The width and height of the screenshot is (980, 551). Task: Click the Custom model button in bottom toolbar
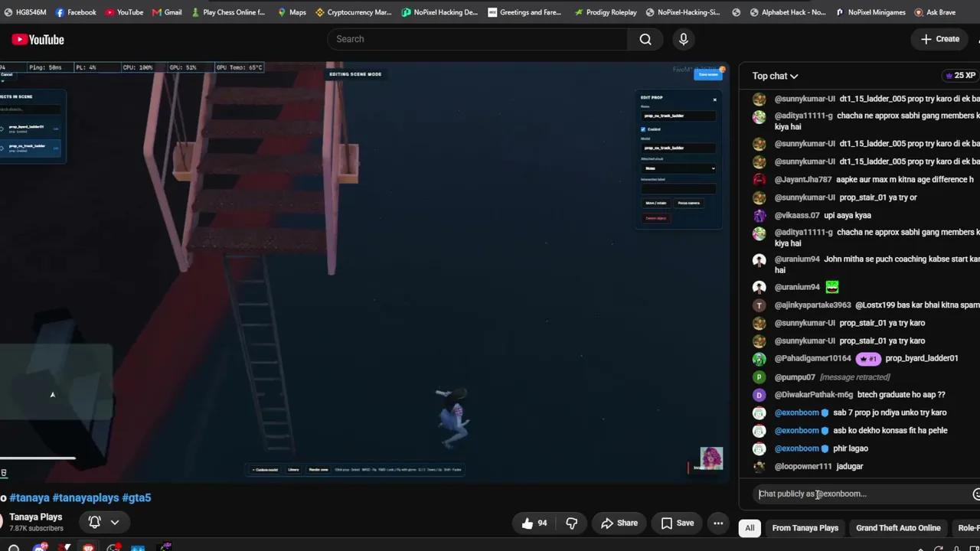266,470
